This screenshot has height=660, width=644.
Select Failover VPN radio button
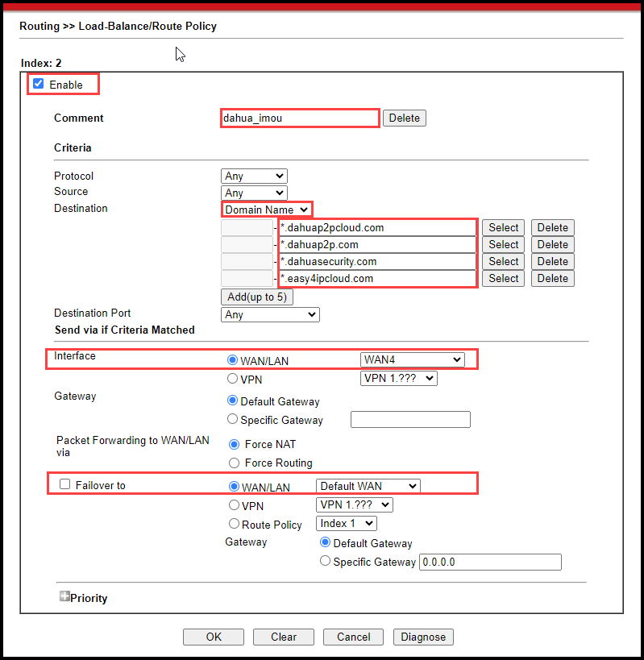(x=234, y=504)
